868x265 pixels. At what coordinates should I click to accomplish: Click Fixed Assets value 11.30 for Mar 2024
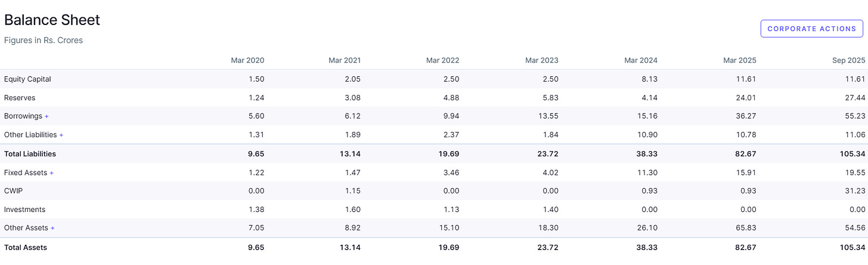point(648,172)
